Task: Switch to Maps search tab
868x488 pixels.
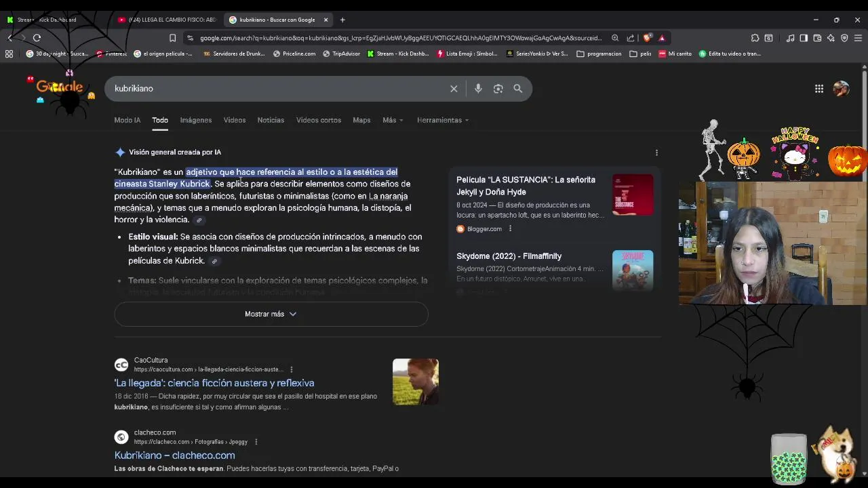Action: pos(361,120)
